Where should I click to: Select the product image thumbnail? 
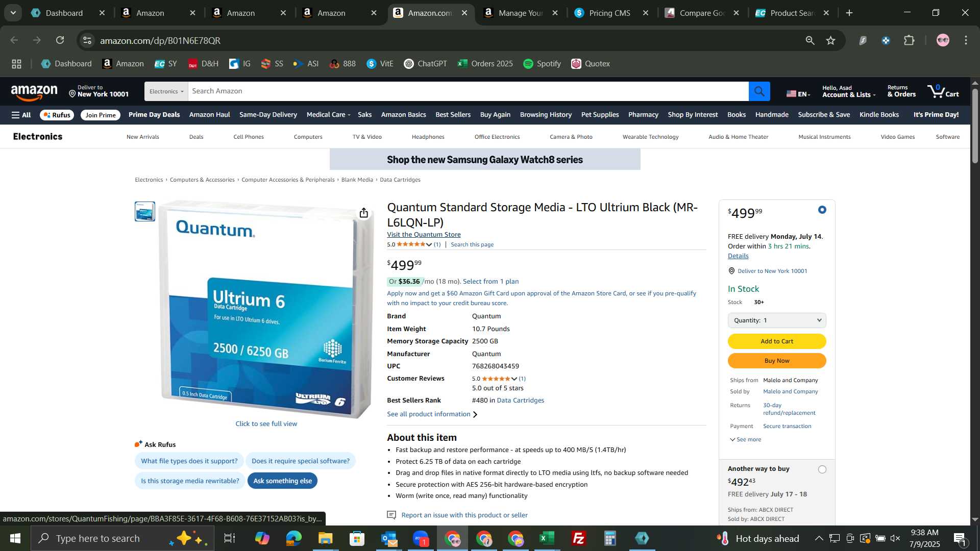click(x=145, y=211)
